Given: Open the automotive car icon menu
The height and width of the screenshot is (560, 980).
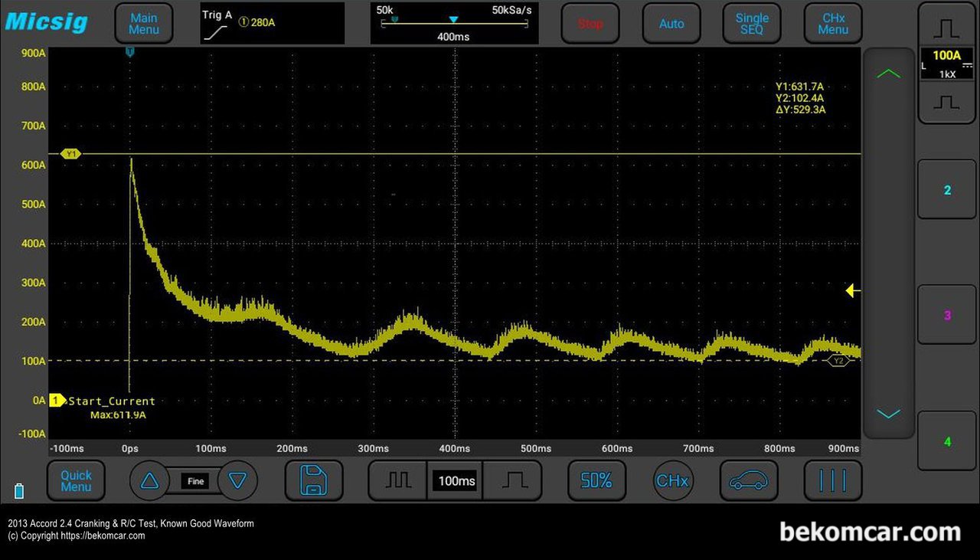Looking at the screenshot, I should [749, 480].
